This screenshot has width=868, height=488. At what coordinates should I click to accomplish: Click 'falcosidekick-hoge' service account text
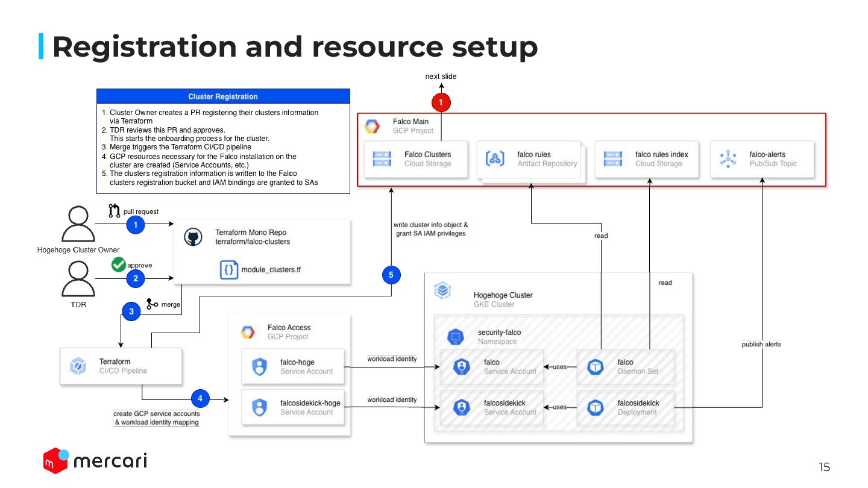[310, 403]
